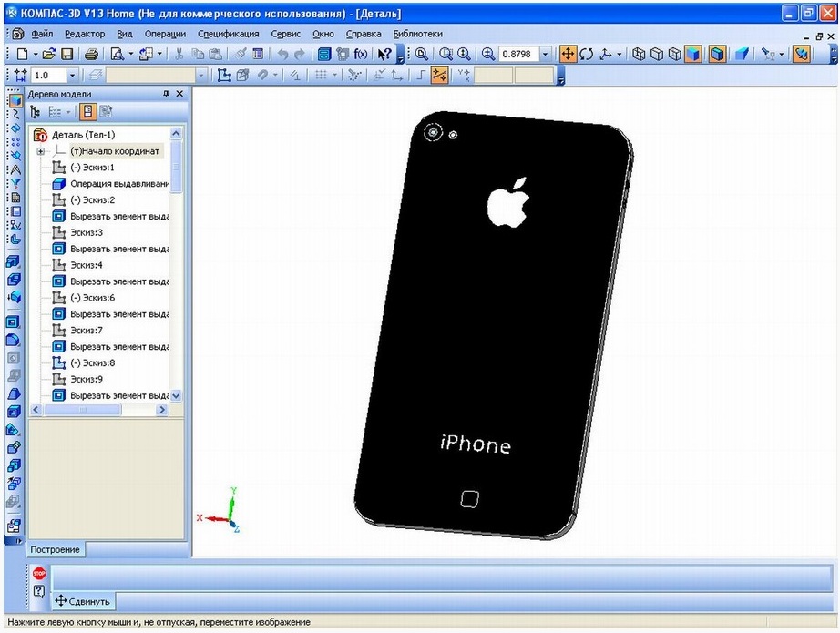Open the Редактор menu
Screen dimensions: 840x633
85,34
